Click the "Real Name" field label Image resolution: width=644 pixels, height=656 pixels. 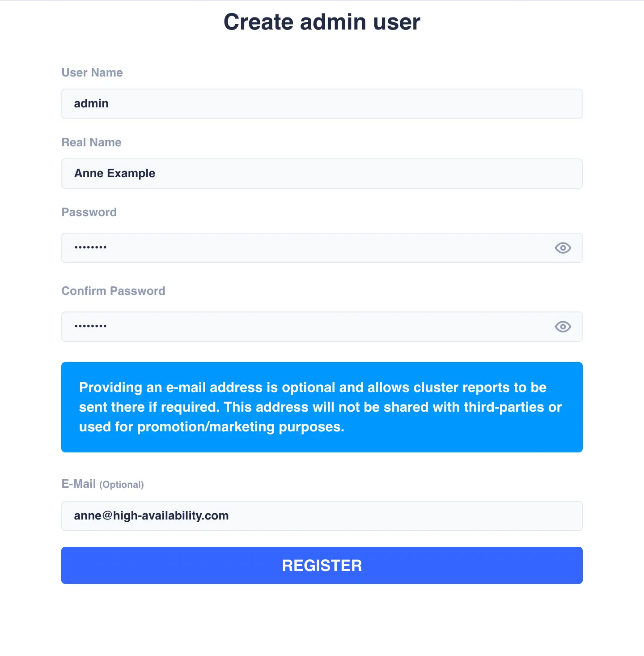92,142
